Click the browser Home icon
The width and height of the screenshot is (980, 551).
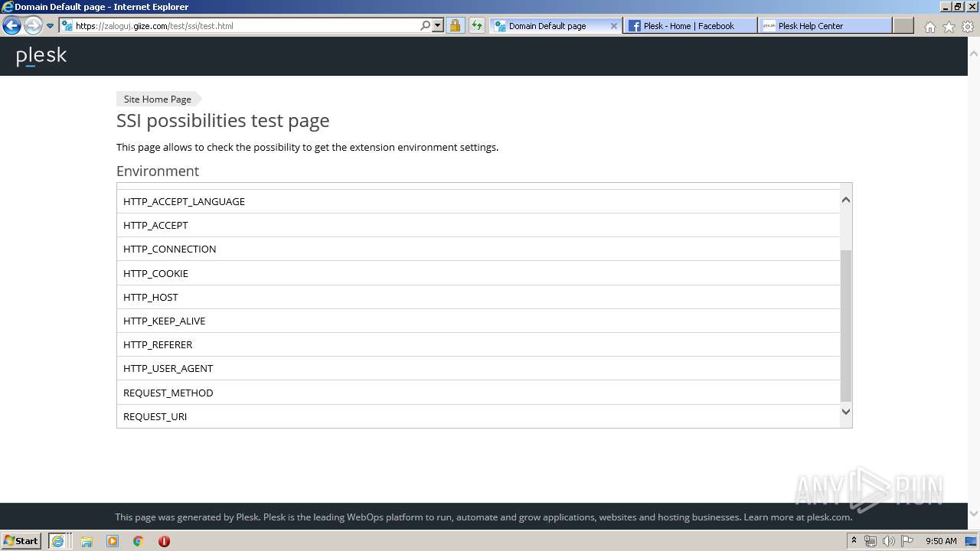pyautogui.click(x=929, y=27)
